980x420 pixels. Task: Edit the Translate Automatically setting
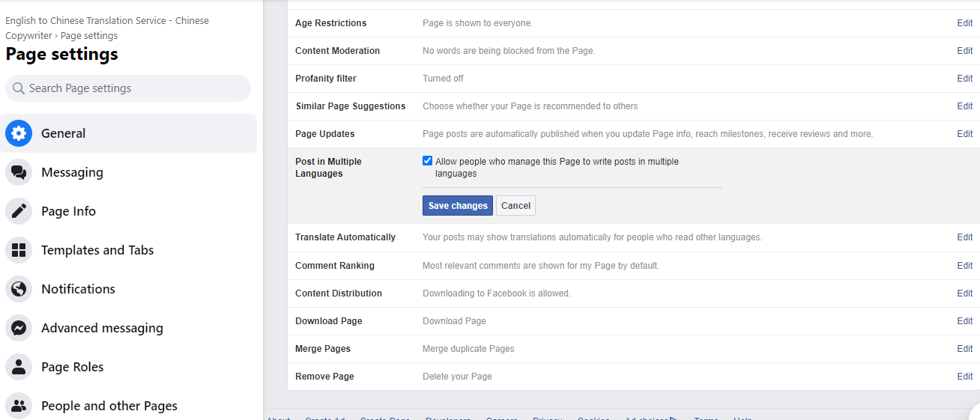(x=964, y=237)
